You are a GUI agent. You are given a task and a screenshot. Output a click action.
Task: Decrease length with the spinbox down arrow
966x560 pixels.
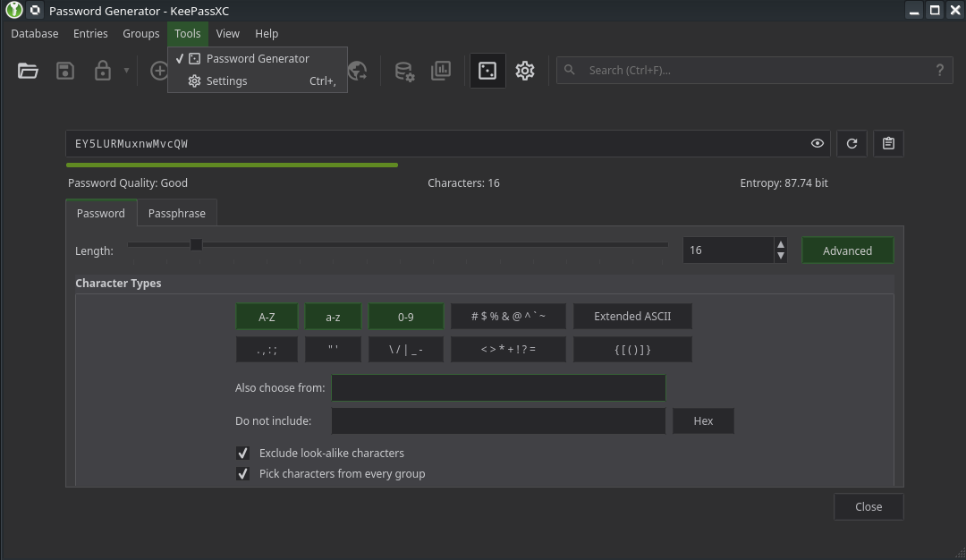[781, 256]
